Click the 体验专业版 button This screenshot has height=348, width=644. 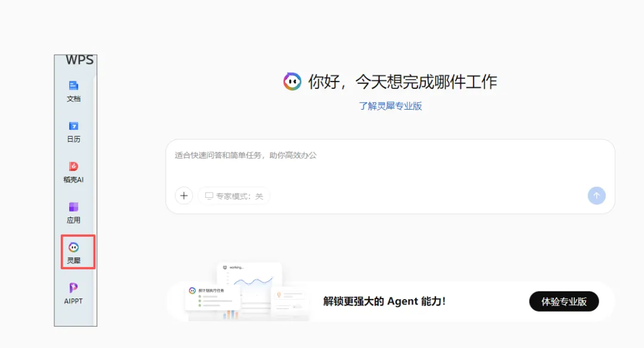click(x=564, y=302)
